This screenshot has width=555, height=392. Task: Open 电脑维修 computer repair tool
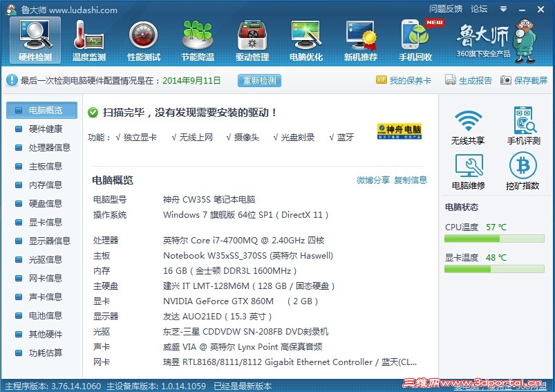(x=469, y=171)
